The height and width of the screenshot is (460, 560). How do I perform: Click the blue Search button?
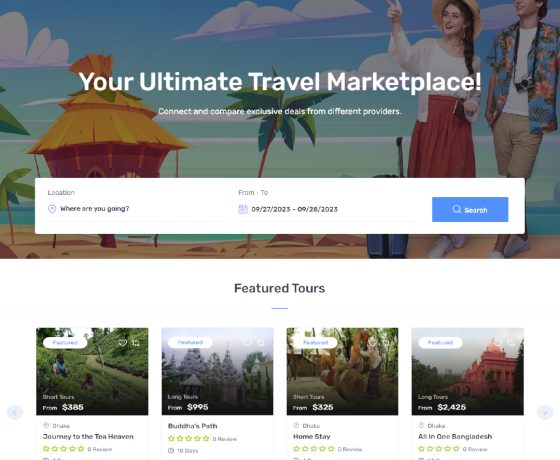(470, 210)
